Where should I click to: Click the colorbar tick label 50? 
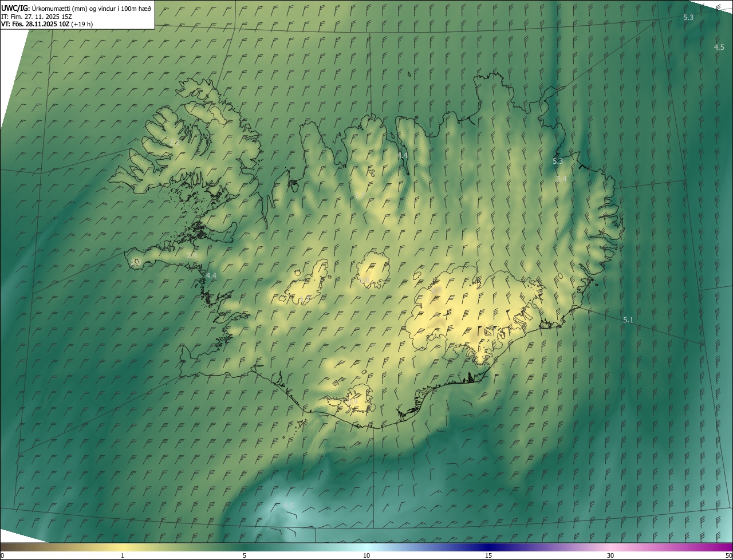coord(728,555)
